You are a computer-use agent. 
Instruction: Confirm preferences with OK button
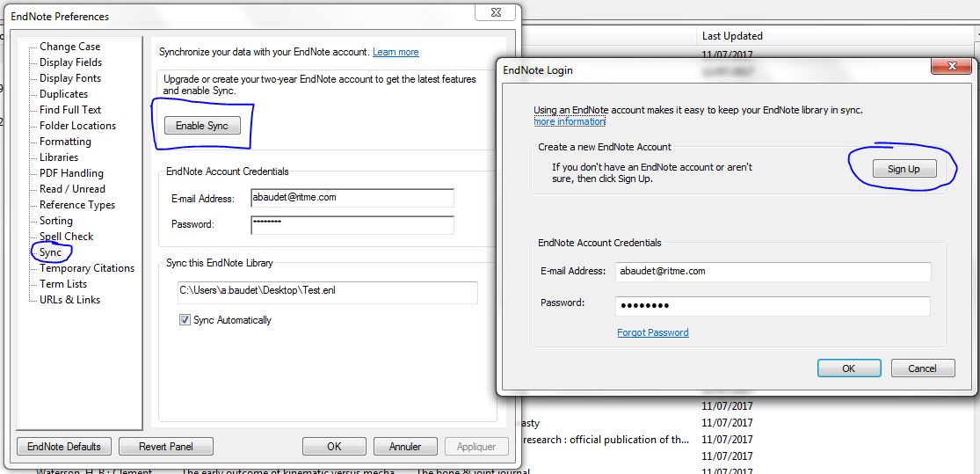pos(334,447)
